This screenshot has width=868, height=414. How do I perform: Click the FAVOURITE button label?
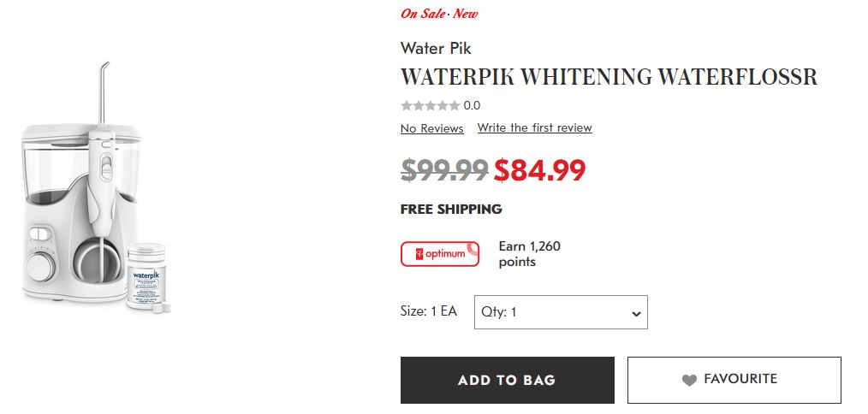(x=740, y=379)
